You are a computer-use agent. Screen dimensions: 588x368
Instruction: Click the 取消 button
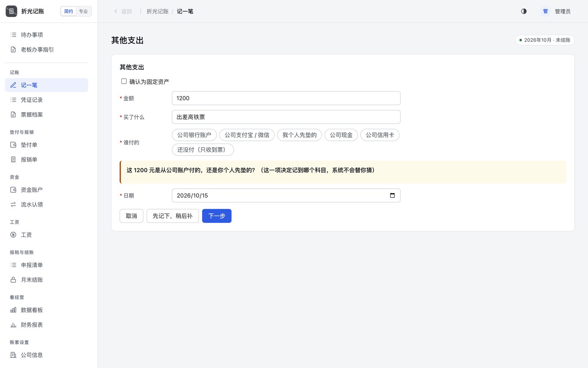[x=132, y=216]
